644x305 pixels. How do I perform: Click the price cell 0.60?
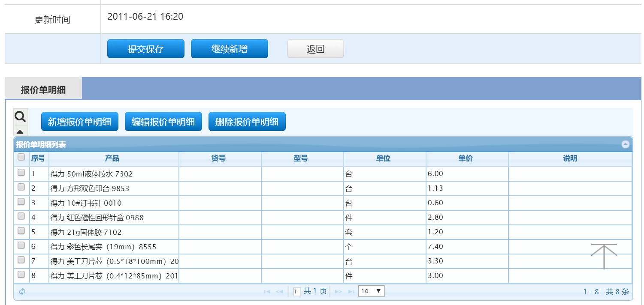[467, 203]
